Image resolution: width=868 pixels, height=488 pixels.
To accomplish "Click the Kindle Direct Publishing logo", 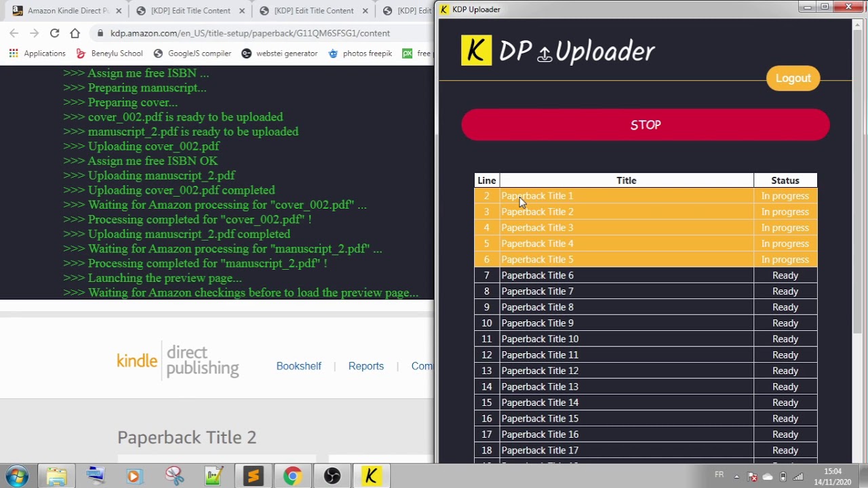I will click(x=178, y=361).
